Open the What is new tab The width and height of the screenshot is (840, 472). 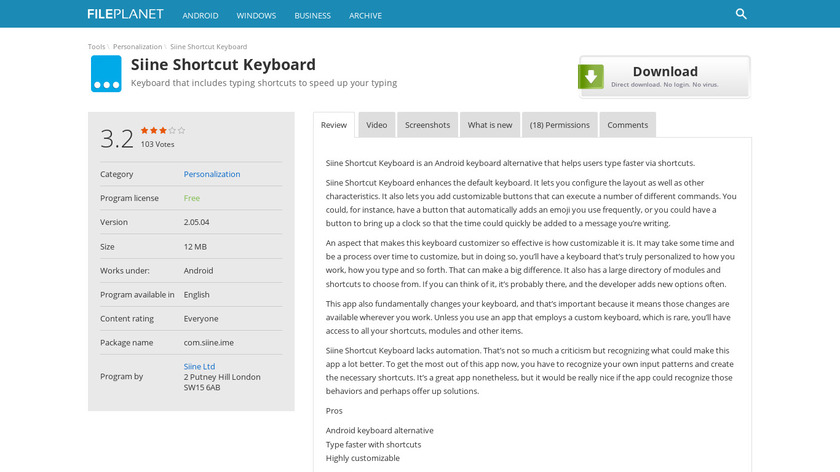click(x=490, y=125)
